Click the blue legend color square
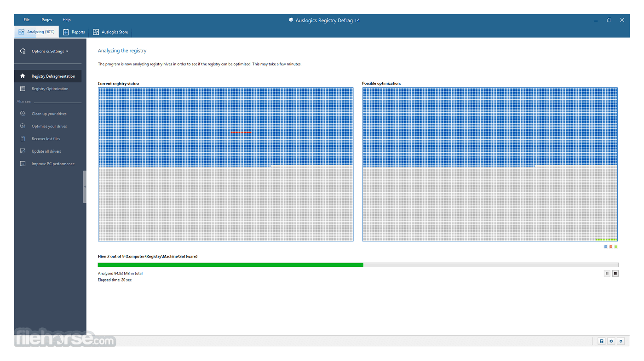 (606, 246)
